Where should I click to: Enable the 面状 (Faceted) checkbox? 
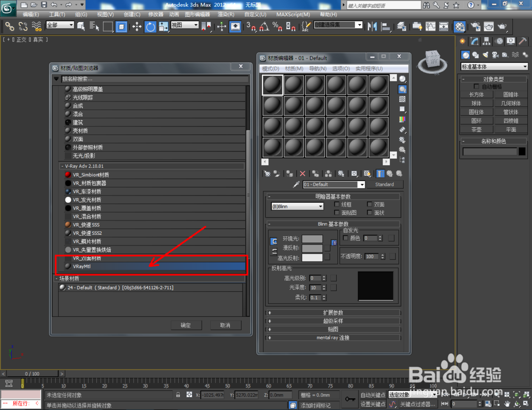(x=370, y=212)
